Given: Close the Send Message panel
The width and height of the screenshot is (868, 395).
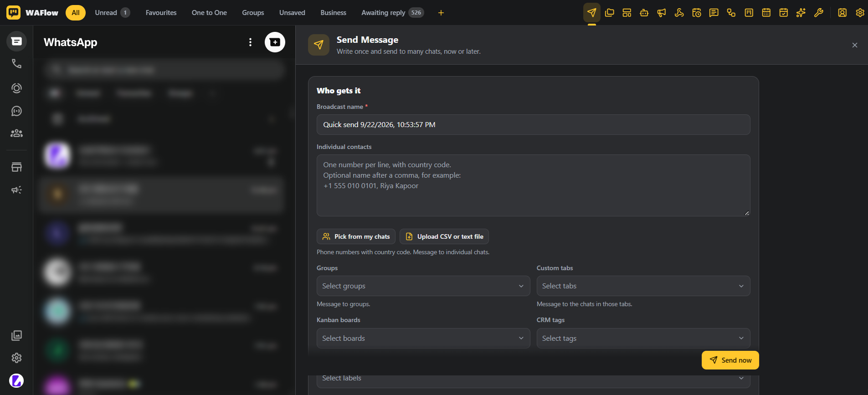Looking at the screenshot, I should [855, 45].
